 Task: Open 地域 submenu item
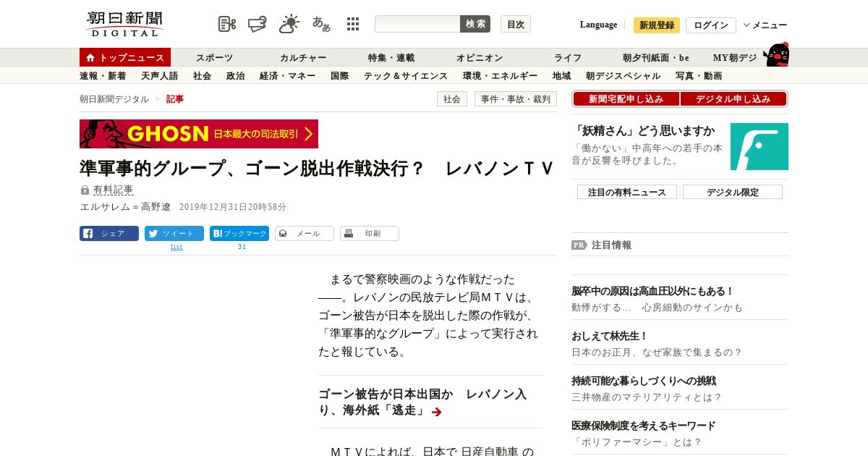(x=562, y=75)
